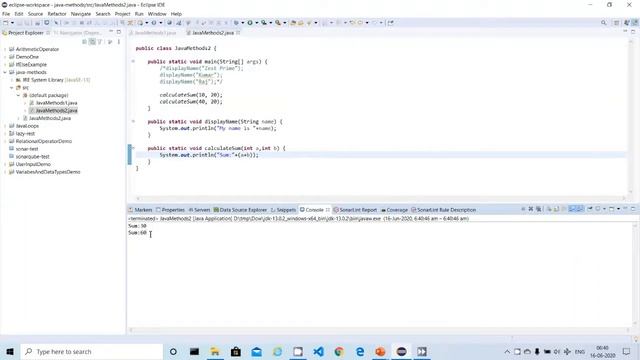Open the Open Console dropdown arrow
Screen dimensions: 640x360
click(x=618, y=209)
